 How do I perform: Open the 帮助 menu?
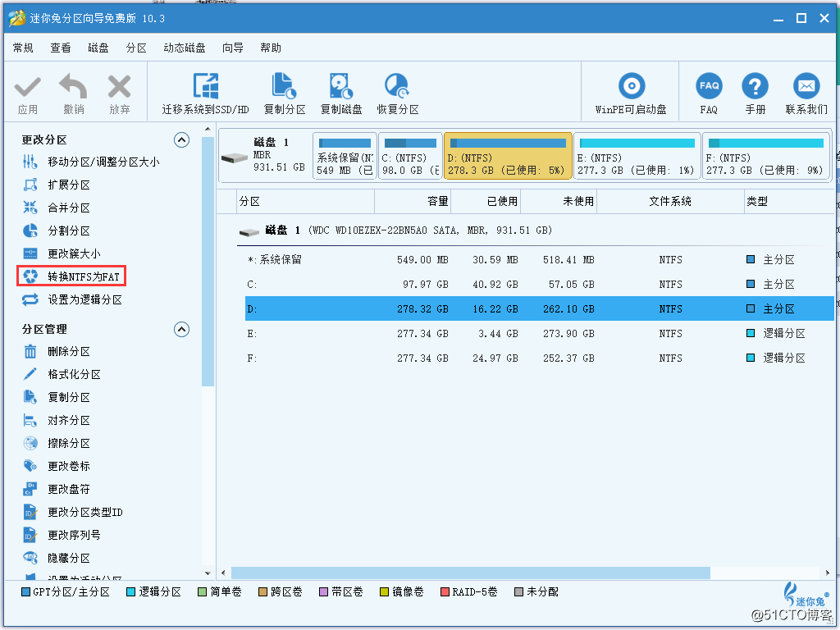[x=271, y=48]
